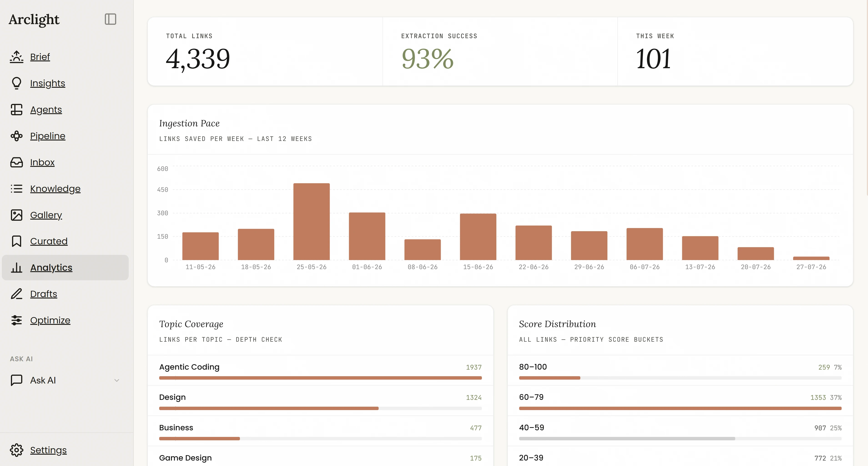Click the This Week value 101
This screenshot has height=466, width=868.
click(x=653, y=59)
